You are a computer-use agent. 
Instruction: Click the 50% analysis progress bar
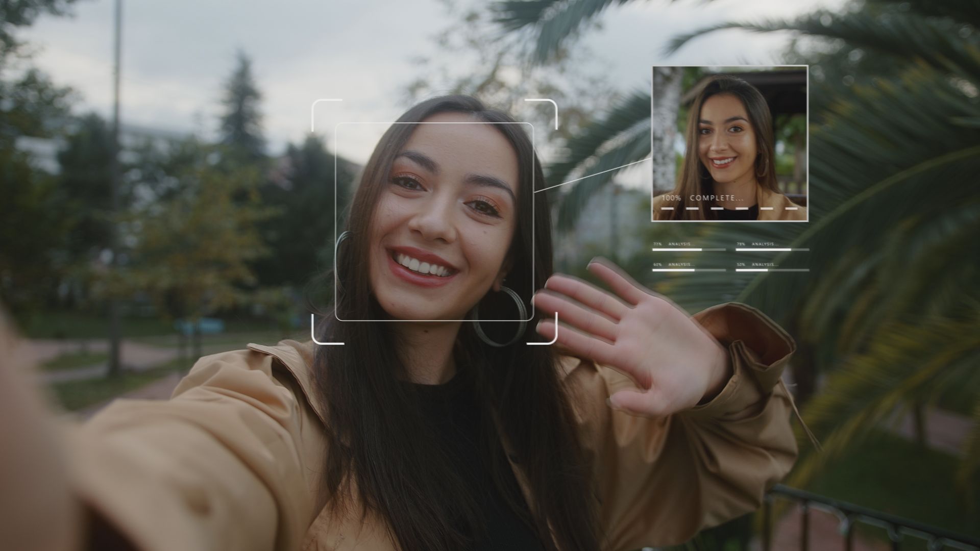click(772, 270)
